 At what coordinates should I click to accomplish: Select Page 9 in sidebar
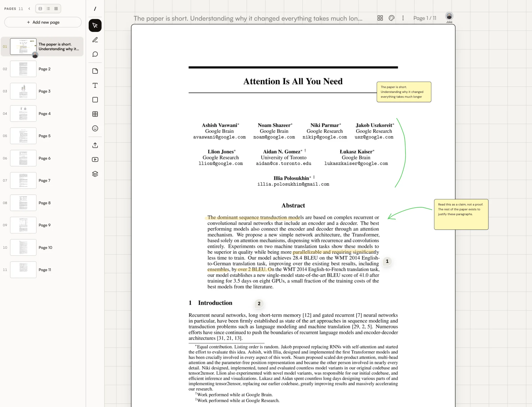click(x=42, y=225)
